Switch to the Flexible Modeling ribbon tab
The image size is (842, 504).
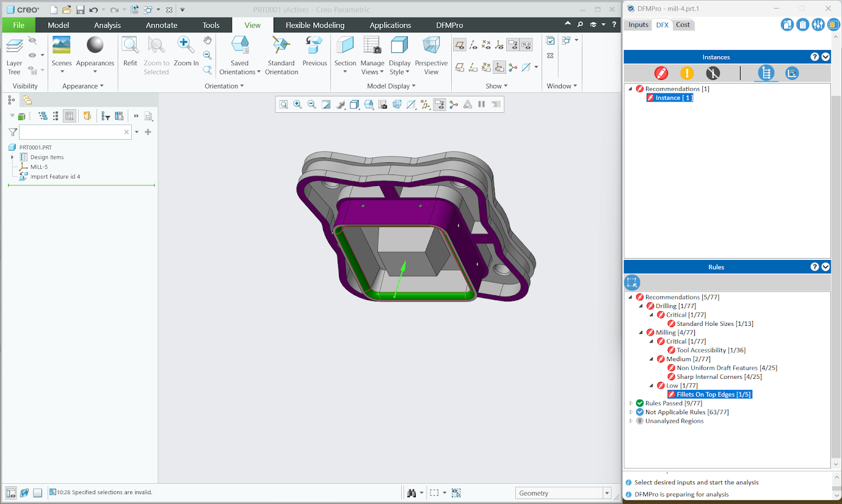tap(314, 25)
